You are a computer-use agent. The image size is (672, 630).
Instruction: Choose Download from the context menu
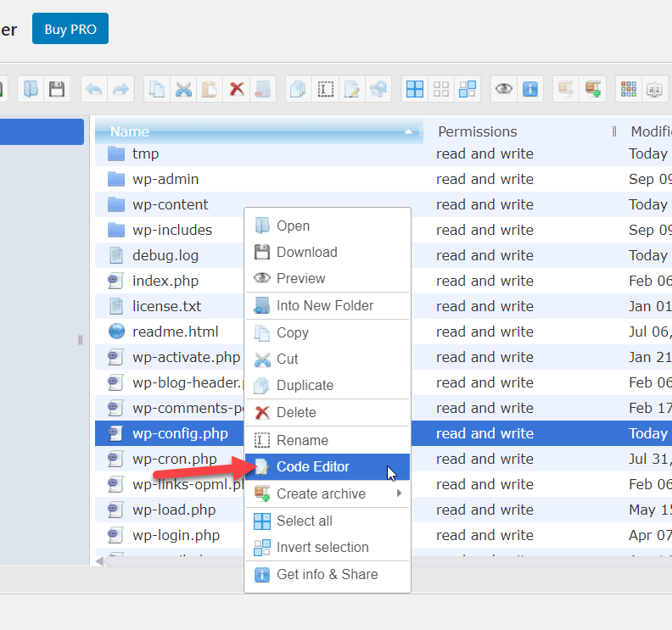pyautogui.click(x=328, y=252)
